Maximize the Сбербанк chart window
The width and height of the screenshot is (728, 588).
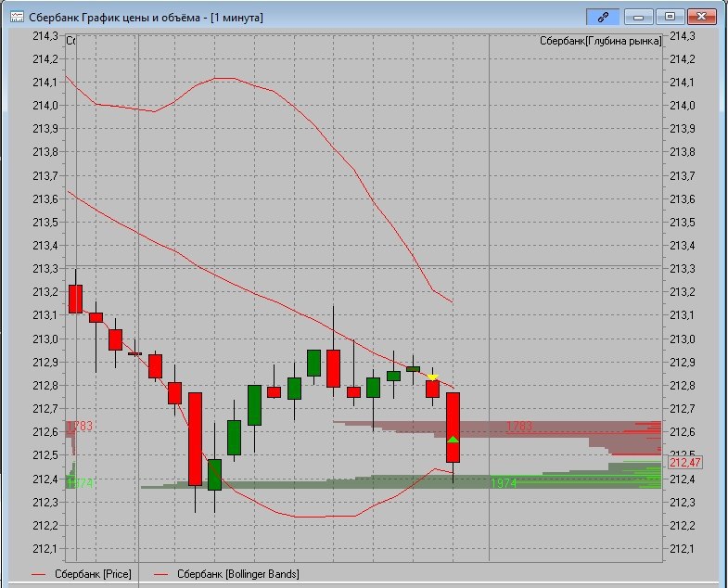coord(670,18)
